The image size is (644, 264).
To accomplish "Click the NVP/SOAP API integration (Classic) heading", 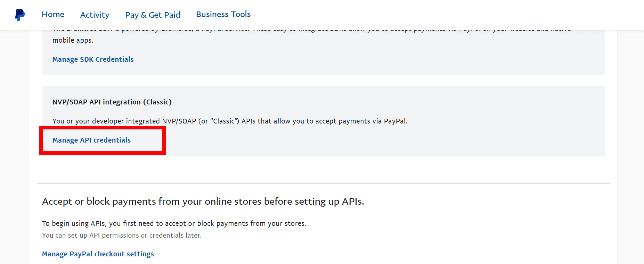I will (112, 102).
